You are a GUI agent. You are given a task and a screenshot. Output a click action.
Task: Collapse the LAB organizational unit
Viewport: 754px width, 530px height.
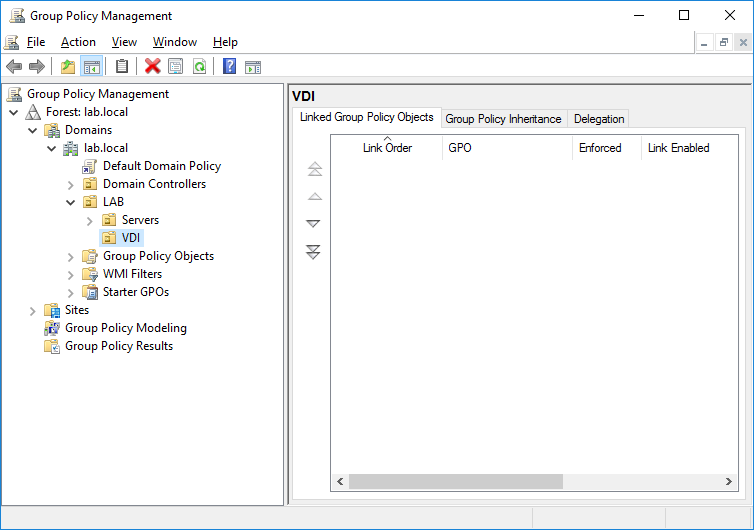(71, 202)
